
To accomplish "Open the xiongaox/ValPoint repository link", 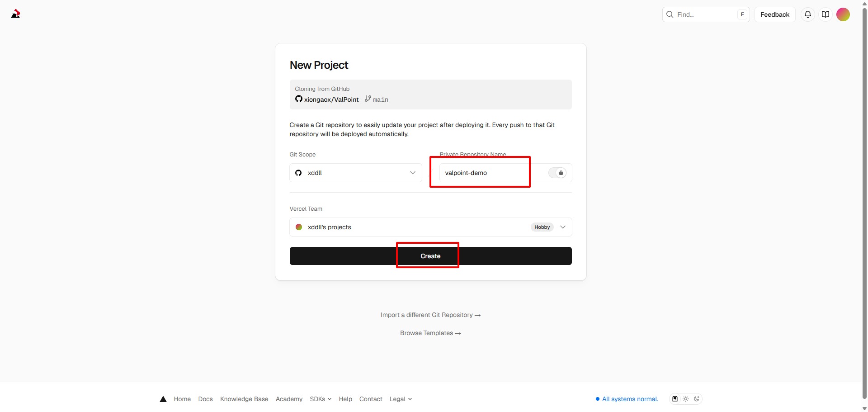I will tap(331, 99).
